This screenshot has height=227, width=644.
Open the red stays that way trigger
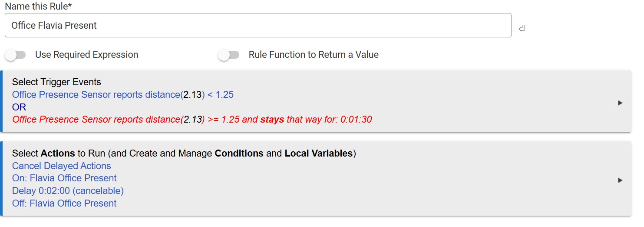point(192,120)
